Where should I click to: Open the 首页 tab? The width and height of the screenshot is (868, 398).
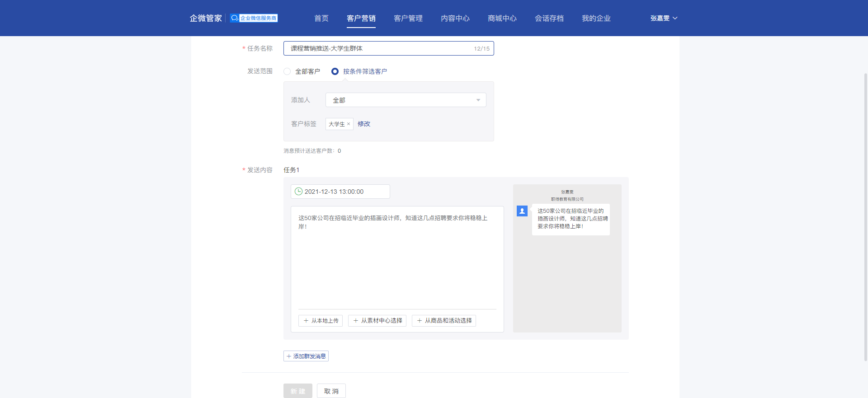point(321,18)
